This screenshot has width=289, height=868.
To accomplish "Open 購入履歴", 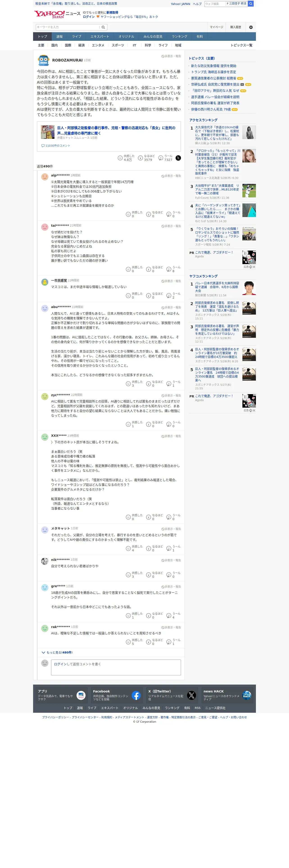I will click(235, 27).
